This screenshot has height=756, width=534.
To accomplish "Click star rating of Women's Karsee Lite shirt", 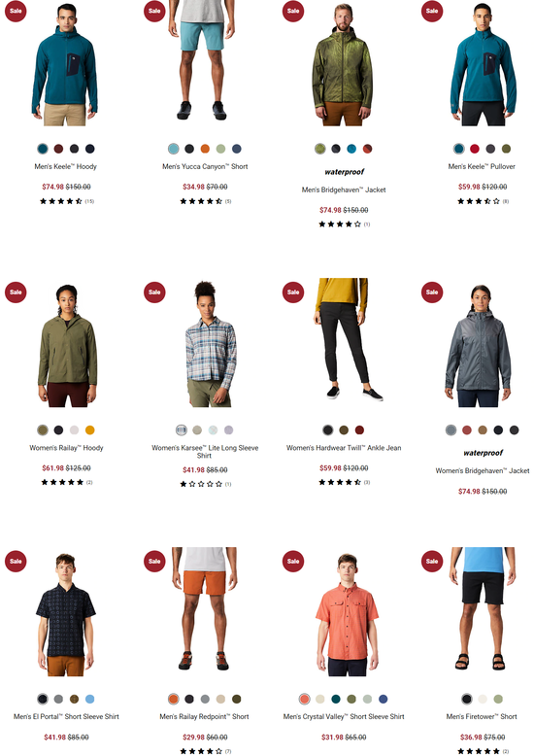I will (x=201, y=484).
